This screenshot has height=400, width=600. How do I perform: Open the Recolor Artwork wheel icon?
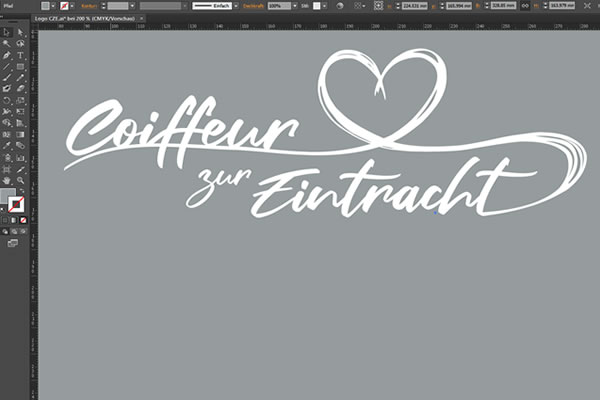pos(341,6)
